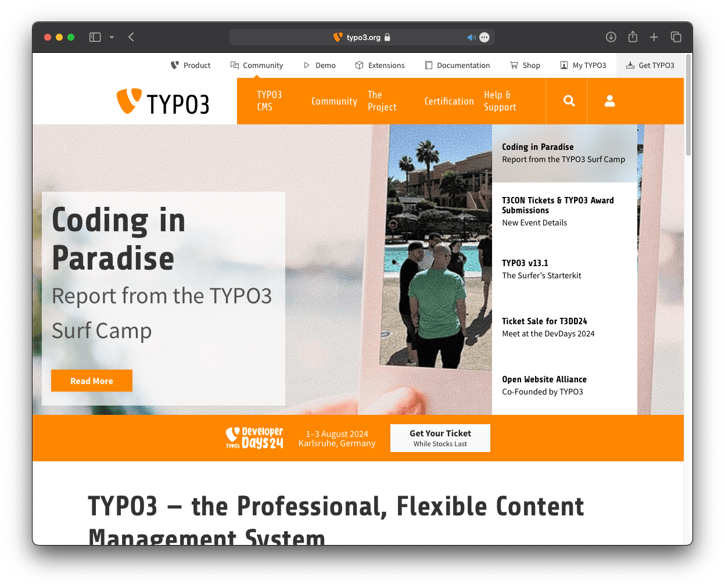
Task: Click the Developer Days 24 logo
Action: click(x=254, y=438)
